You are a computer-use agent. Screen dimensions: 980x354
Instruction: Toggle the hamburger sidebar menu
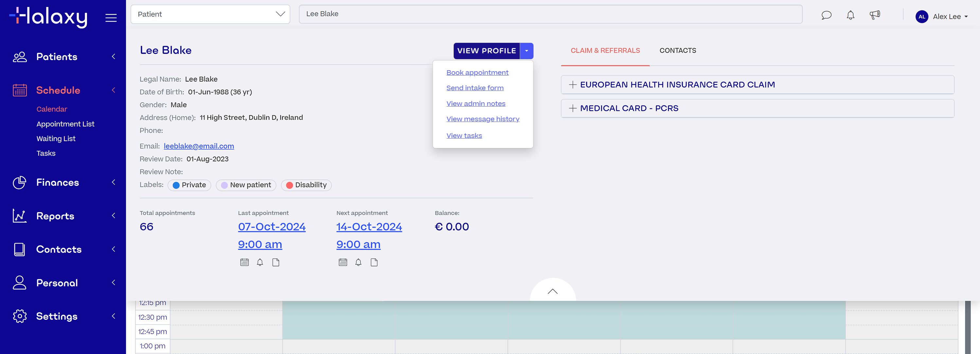click(111, 18)
